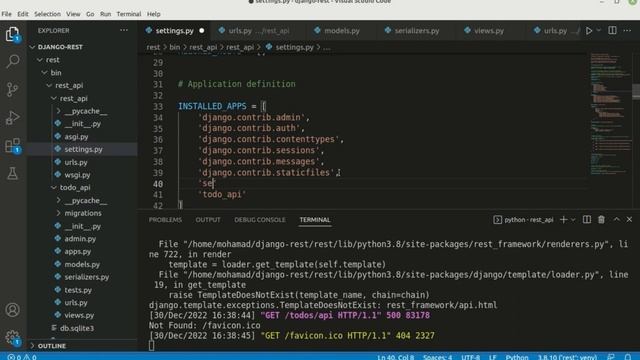This screenshot has width=640, height=360.
Task: Open the File menu
Action: [x=7, y=14]
